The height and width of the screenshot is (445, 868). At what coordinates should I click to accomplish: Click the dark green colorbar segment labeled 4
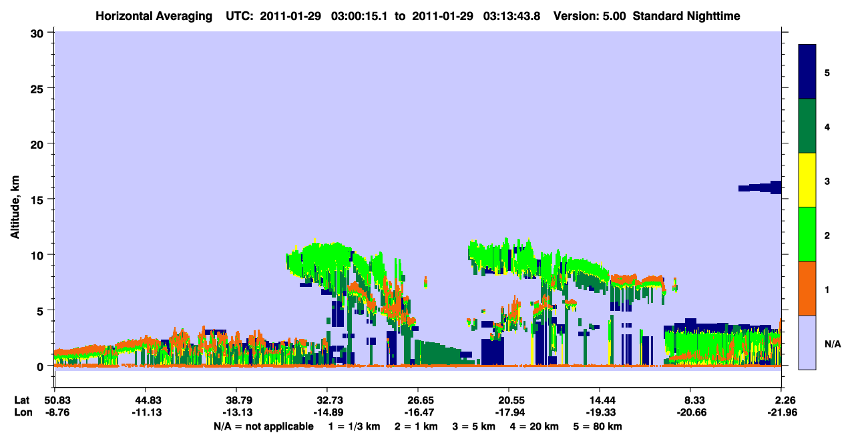point(807,126)
